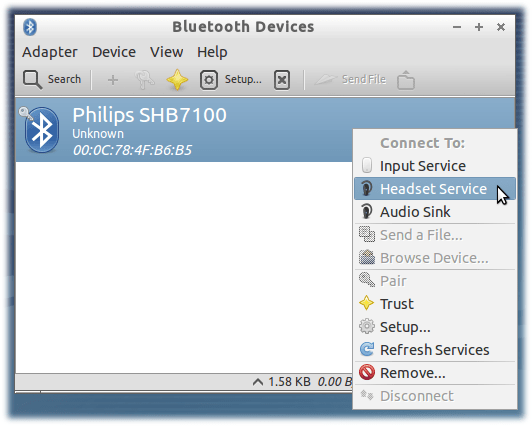Open Setup from the toolbar

(231, 80)
